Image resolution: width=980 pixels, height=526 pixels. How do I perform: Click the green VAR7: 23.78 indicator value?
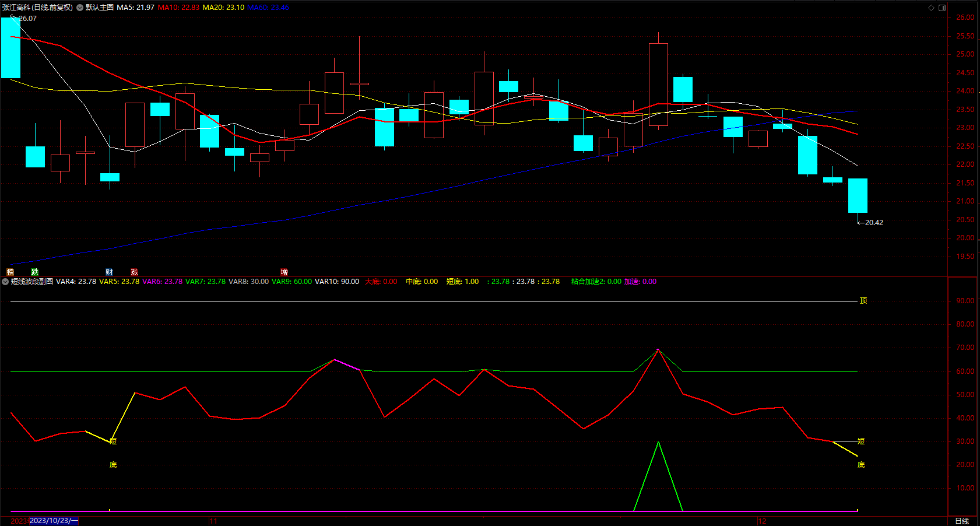pyautogui.click(x=206, y=282)
